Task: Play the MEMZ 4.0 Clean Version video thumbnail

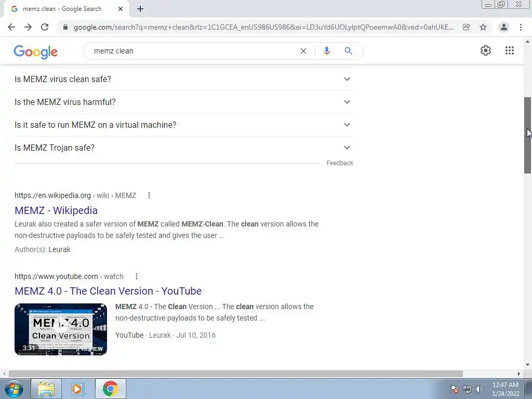Action: 61,329
